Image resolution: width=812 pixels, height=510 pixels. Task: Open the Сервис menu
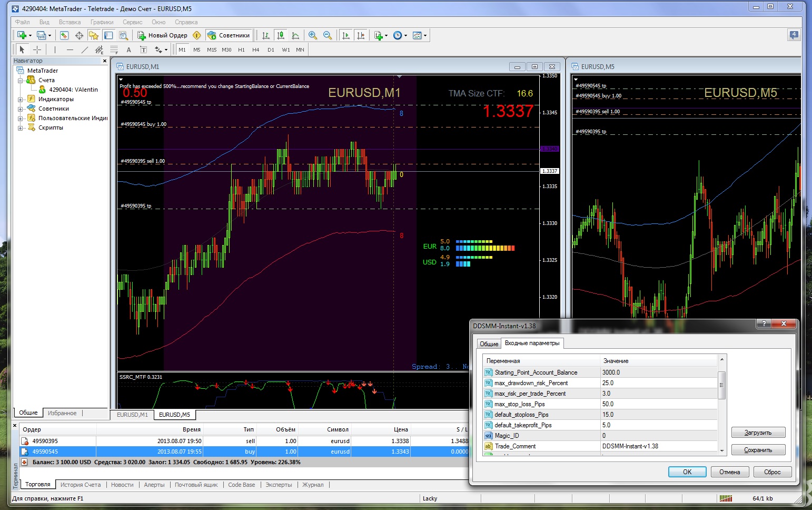tap(132, 22)
